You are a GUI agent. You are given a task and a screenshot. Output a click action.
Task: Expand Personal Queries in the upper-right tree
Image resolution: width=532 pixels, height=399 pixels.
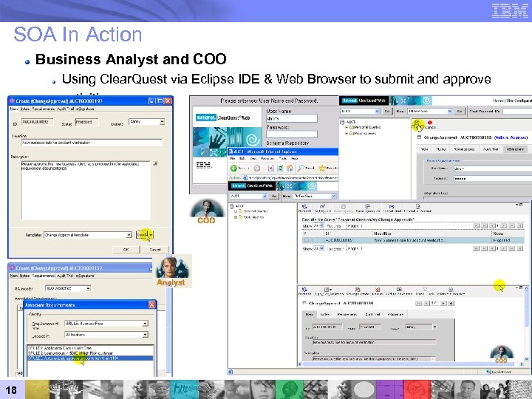pos(347,127)
